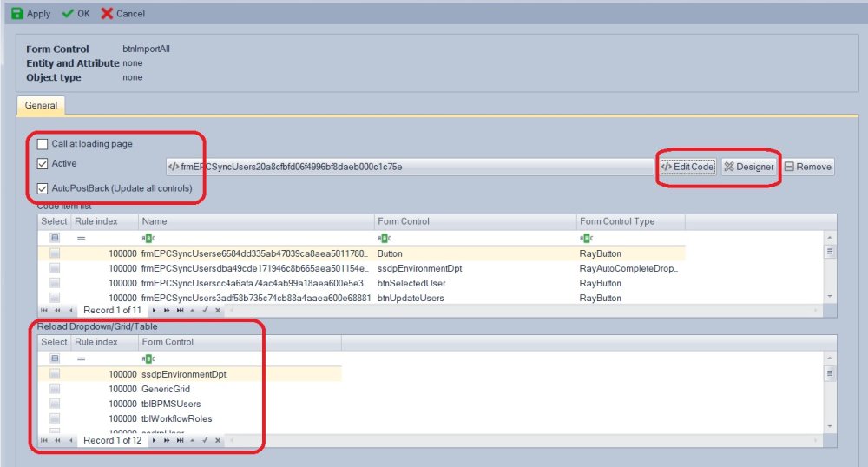The image size is (868, 467).
Task: Click equals filter operator in code item list
Action: pos(82,238)
